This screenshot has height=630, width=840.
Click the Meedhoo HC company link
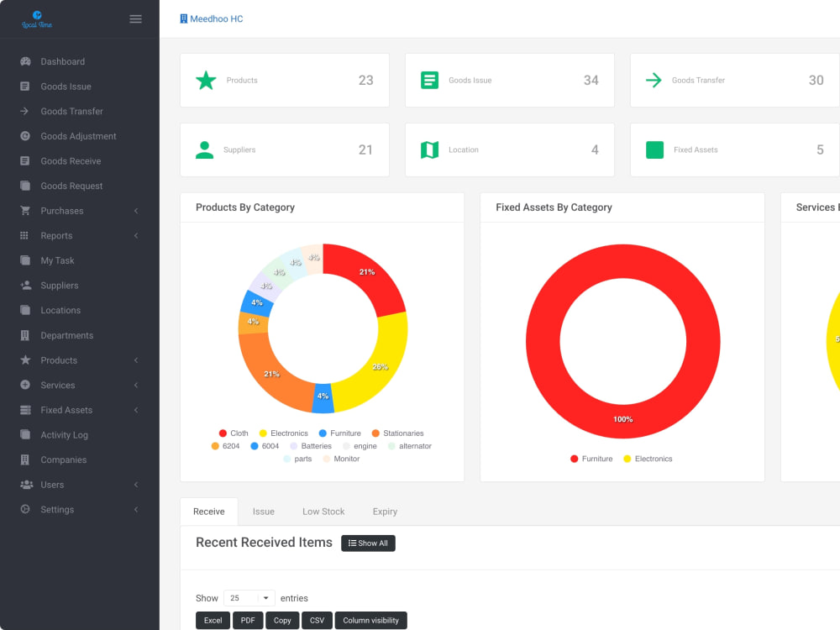click(x=212, y=18)
